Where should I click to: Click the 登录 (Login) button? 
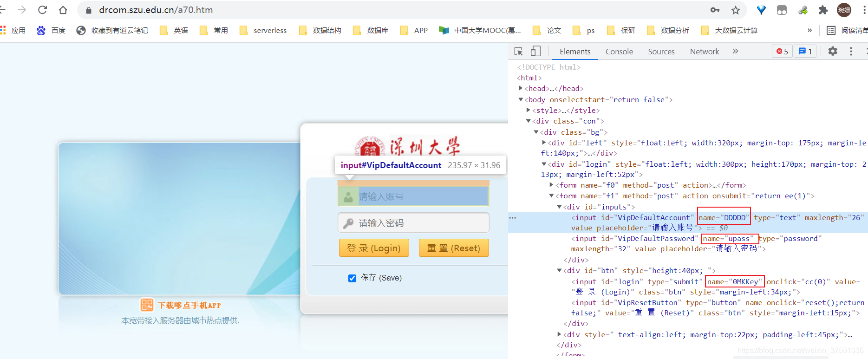(374, 248)
